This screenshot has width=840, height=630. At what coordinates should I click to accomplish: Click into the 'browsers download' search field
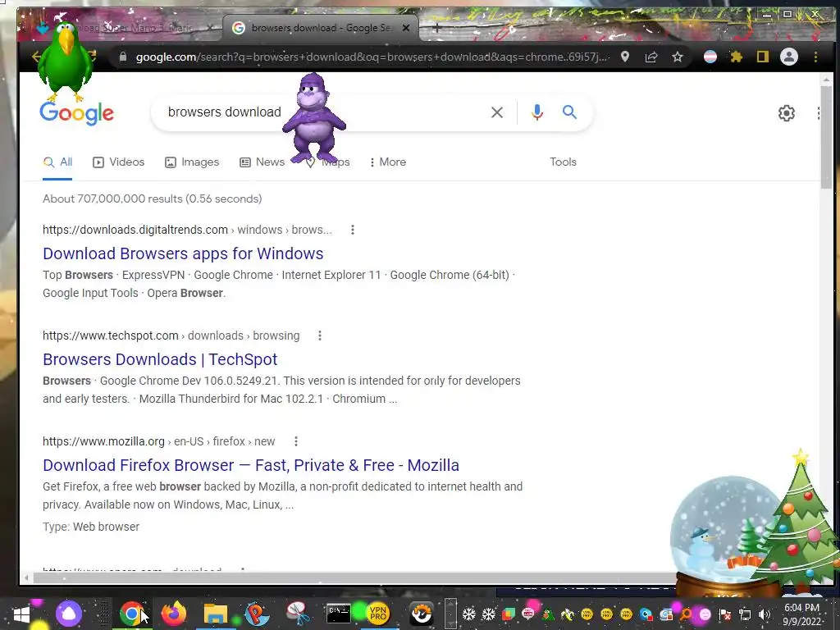click(x=322, y=112)
